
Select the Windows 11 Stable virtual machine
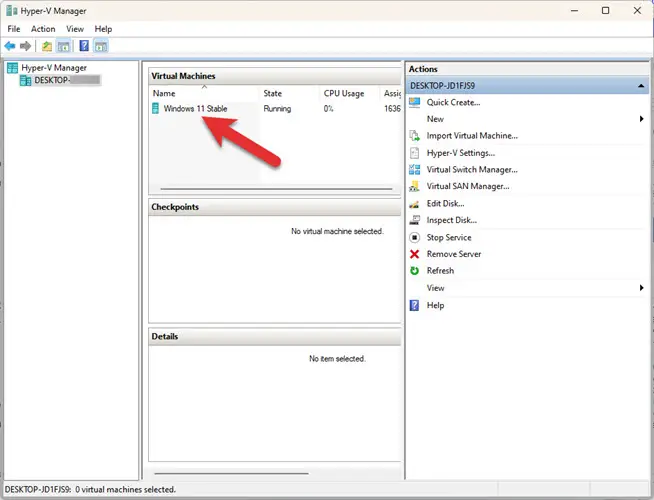pos(195,108)
